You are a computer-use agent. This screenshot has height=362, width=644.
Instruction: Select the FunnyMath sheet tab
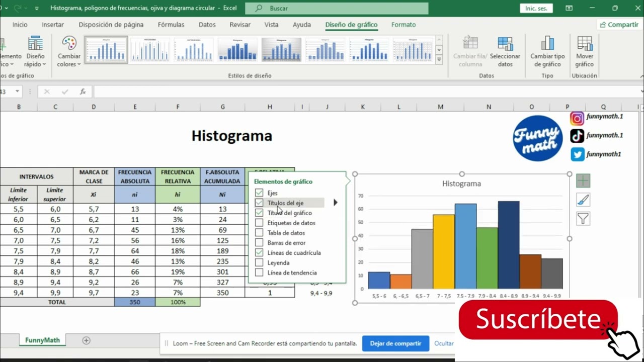click(42, 340)
